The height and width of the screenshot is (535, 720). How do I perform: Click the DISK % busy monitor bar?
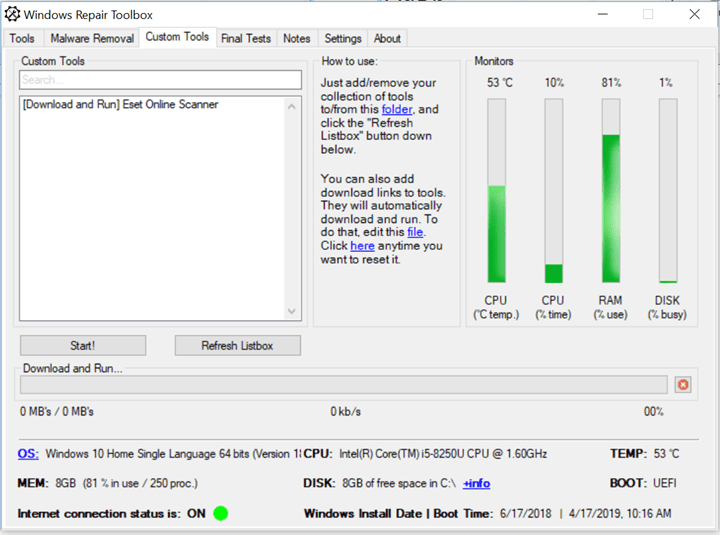(x=668, y=190)
